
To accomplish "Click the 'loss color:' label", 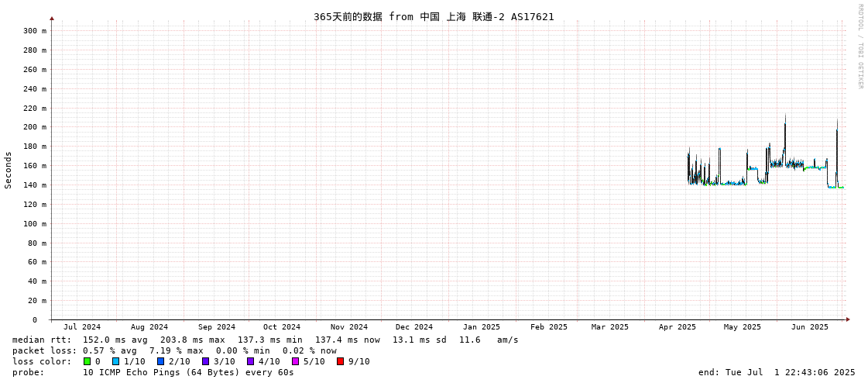I will click(x=42, y=362).
